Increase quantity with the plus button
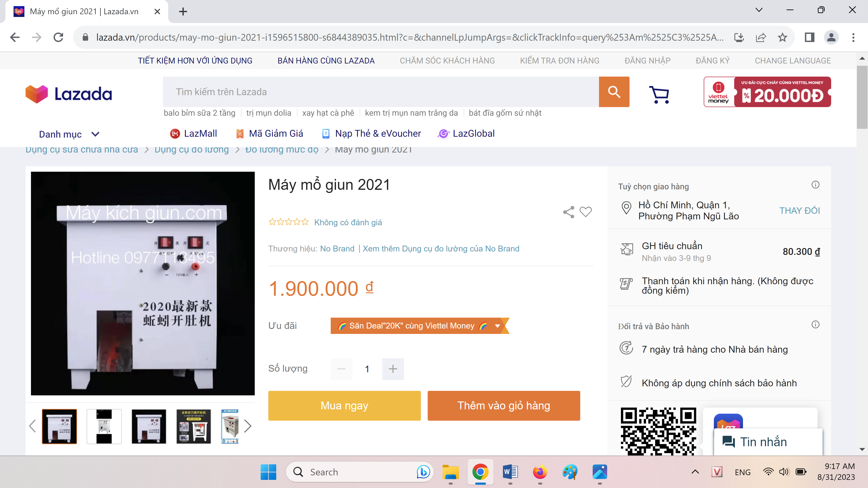 click(x=393, y=369)
